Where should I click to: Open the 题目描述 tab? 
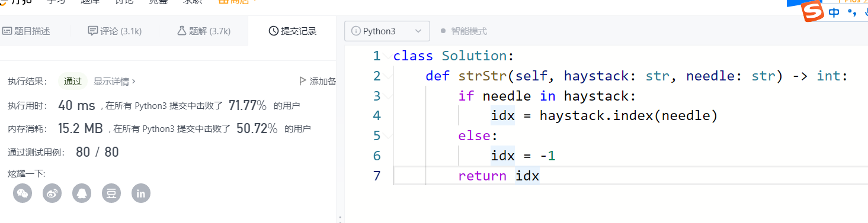(27, 31)
